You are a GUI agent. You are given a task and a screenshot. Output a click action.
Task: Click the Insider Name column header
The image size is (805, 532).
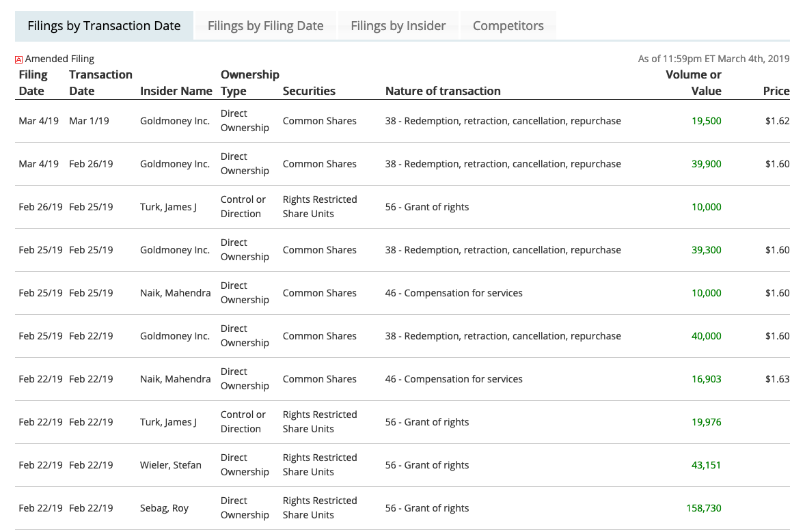(176, 91)
